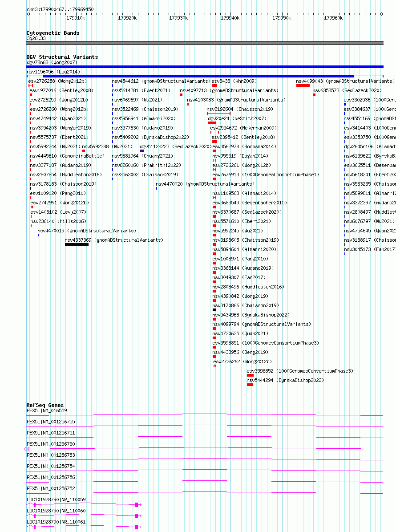Select PEX5L NM_001256755 transcript label
The width and height of the screenshot is (396, 532).
[x=51, y=422]
